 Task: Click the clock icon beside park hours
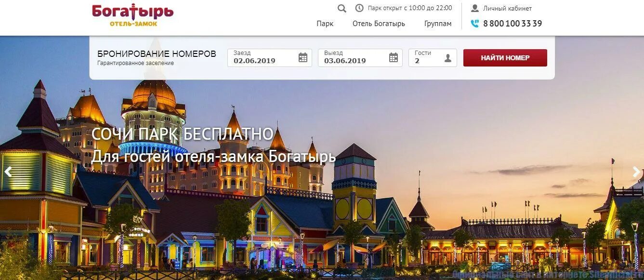(359, 8)
